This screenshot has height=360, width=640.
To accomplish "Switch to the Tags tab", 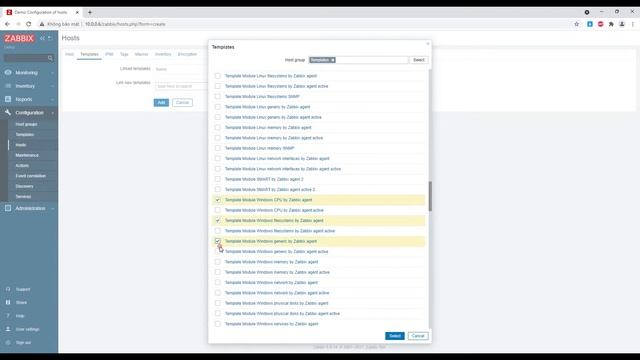I will [124, 54].
